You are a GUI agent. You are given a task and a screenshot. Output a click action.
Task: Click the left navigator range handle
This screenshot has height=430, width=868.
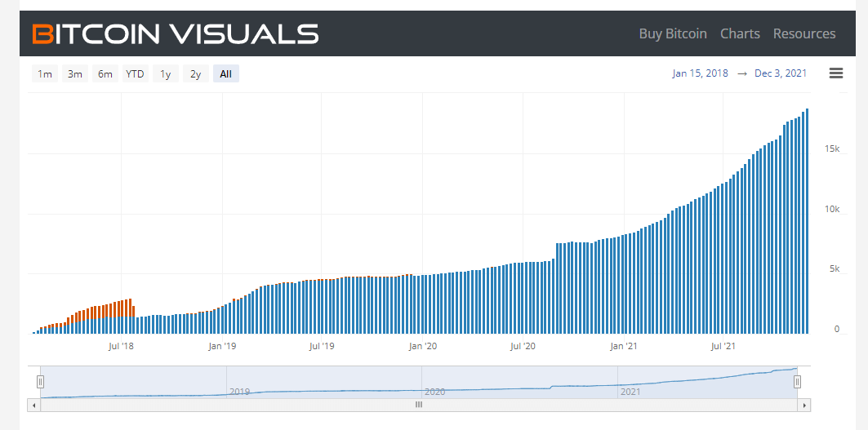40,382
